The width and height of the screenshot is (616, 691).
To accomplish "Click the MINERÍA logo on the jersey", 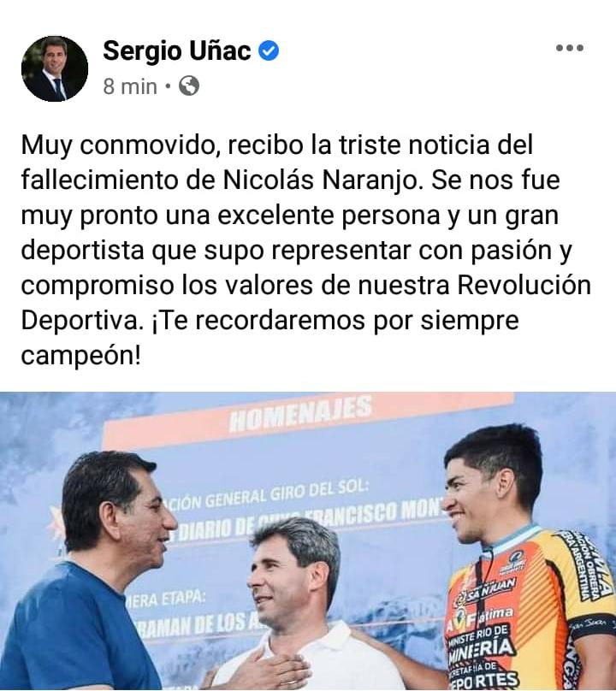I will click(481, 647).
